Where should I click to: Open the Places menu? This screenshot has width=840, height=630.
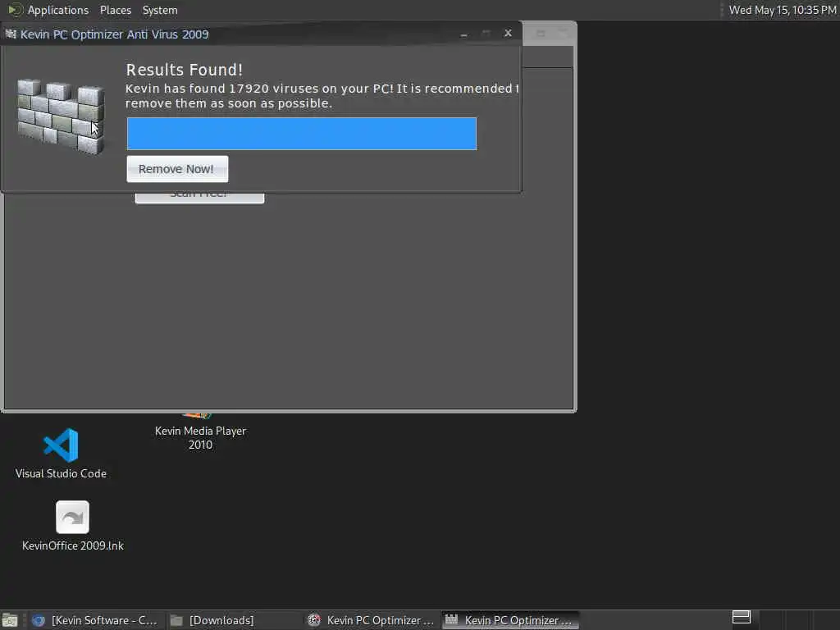pyautogui.click(x=115, y=10)
